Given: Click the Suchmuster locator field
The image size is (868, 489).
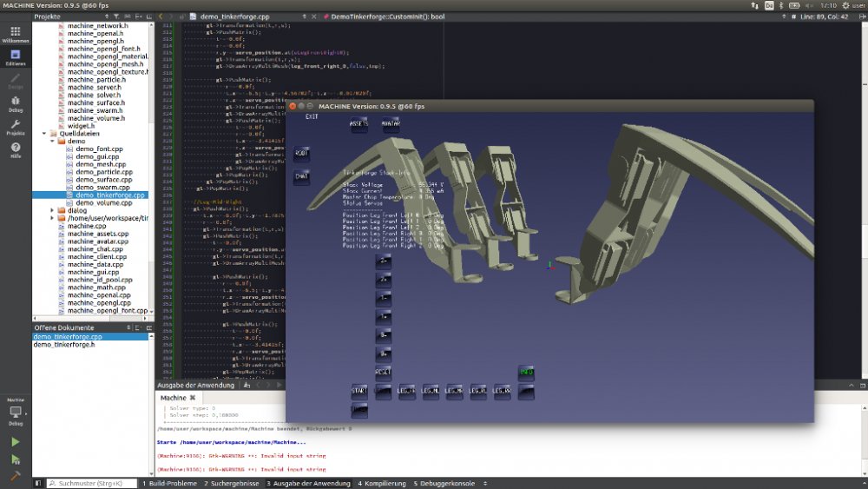Looking at the screenshot, I should (91, 484).
